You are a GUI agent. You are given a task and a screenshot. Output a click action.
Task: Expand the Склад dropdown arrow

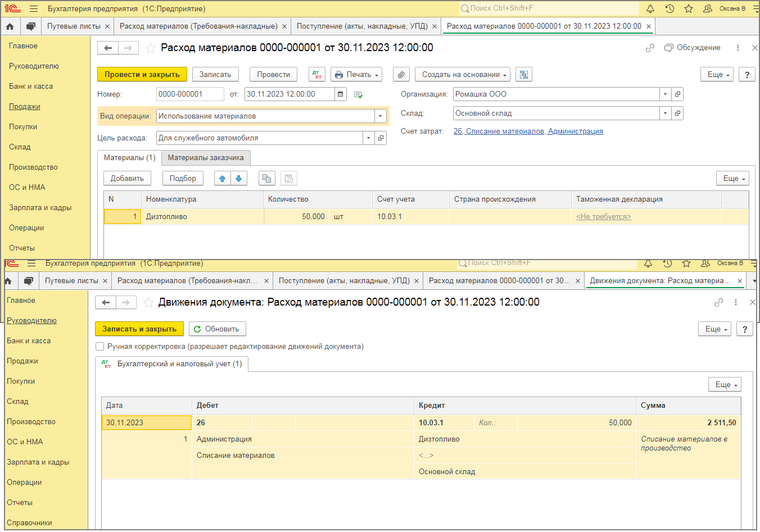pyautogui.click(x=666, y=113)
